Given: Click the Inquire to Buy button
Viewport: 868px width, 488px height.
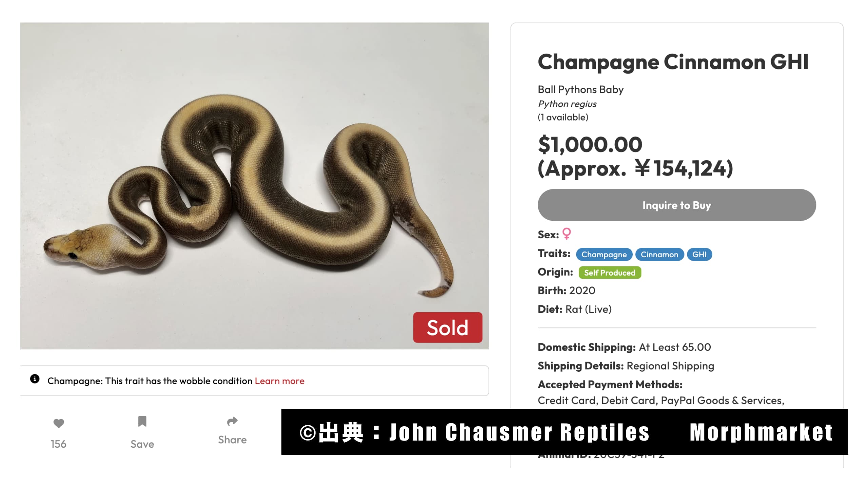Looking at the screenshot, I should pos(677,205).
